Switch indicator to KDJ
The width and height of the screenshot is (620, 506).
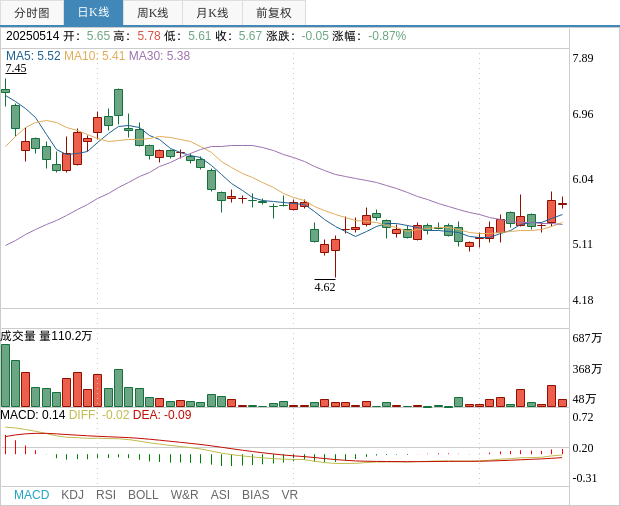(x=72, y=495)
